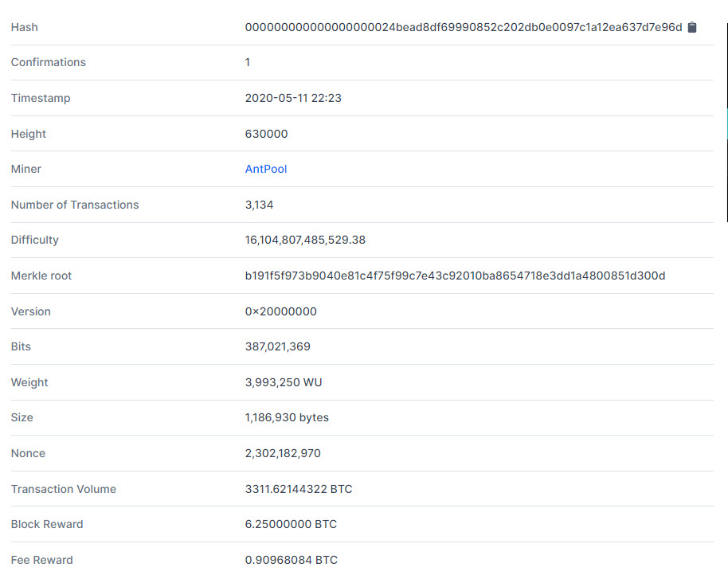Viewport: 728px width, 575px height.
Task: Select nonce value 2,302,182,970
Action: coord(283,453)
